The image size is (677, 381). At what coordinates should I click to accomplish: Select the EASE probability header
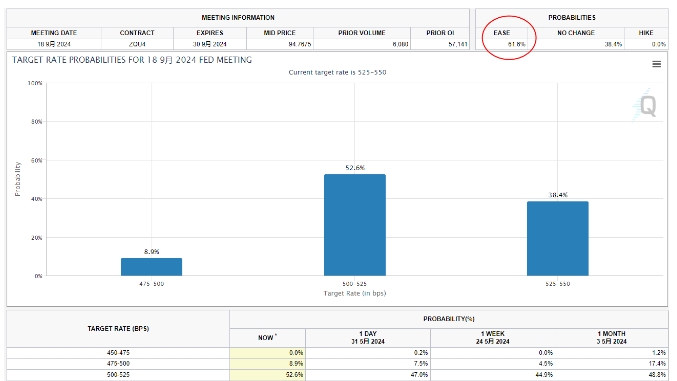coord(502,33)
